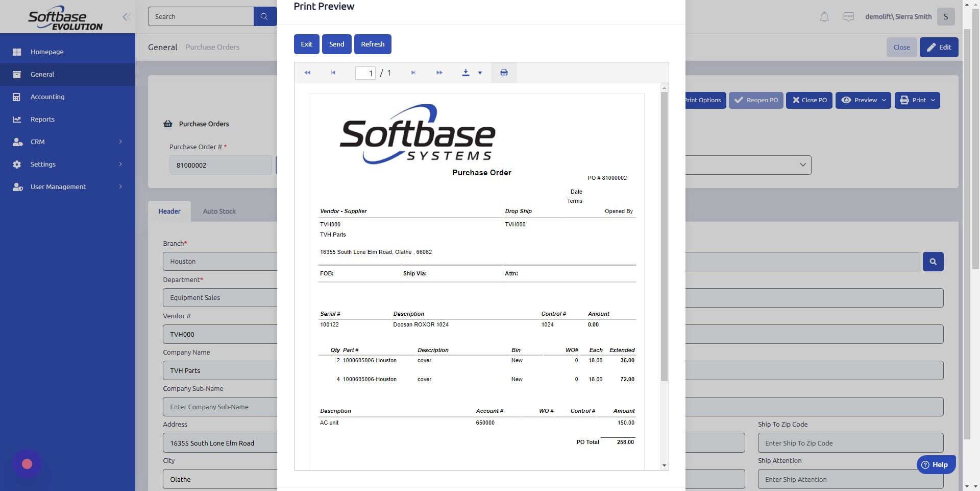Open notifications bell icon
This screenshot has height=491, width=980.
(824, 17)
